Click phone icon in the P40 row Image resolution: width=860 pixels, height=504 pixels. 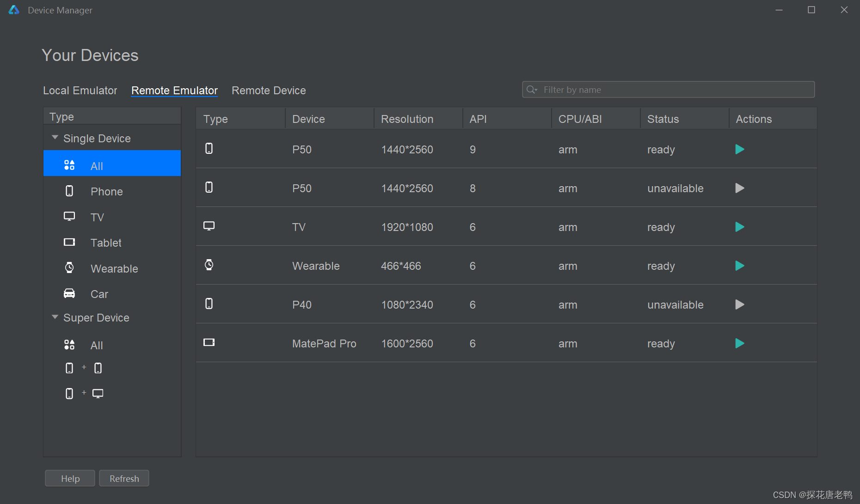[x=209, y=304]
